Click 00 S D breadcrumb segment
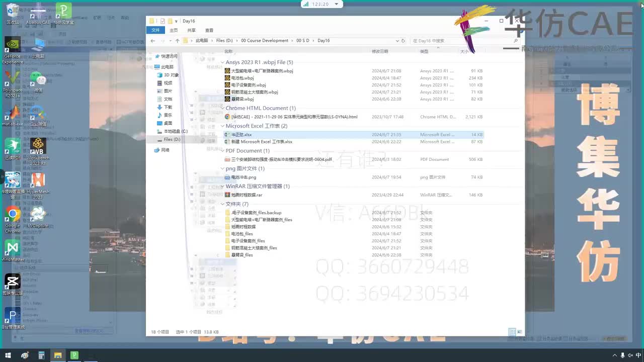 coord(303,41)
